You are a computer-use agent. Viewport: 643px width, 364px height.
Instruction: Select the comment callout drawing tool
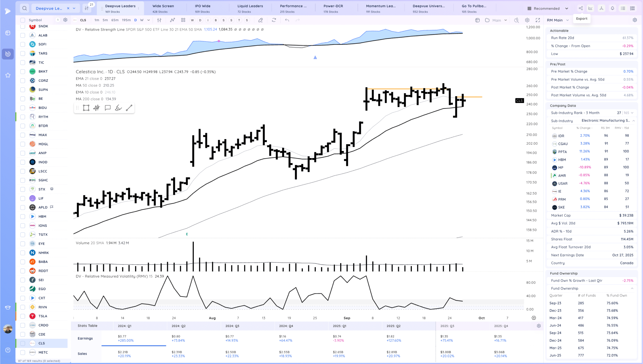pyautogui.click(x=108, y=108)
